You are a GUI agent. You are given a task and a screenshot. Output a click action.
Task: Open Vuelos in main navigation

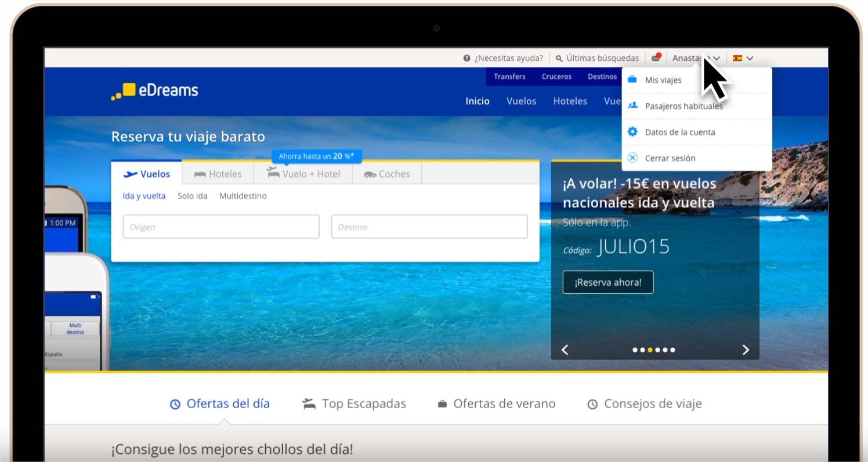[521, 101]
